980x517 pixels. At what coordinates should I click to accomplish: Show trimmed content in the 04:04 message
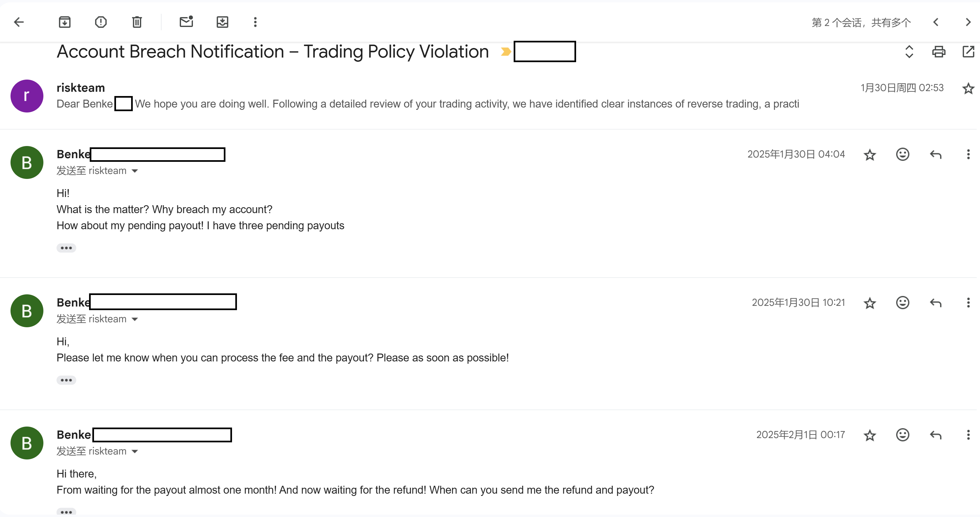pos(66,248)
